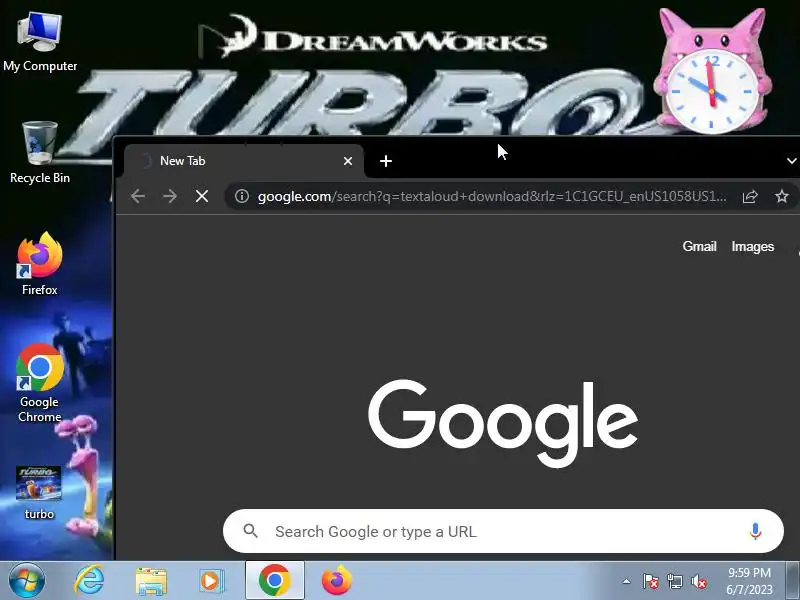Open Gmail link
This screenshot has height=600, width=800.
pos(699,246)
